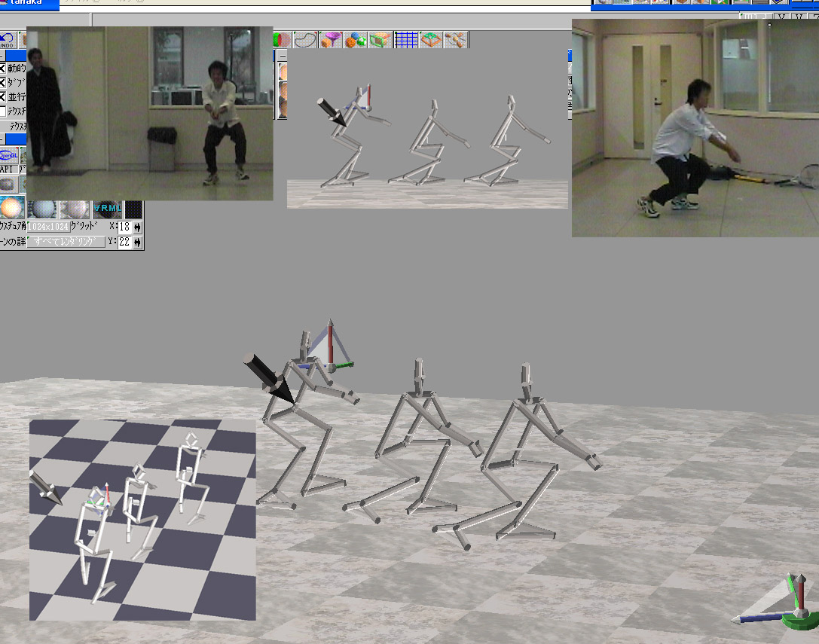Toggle the blue grid icon
The height and width of the screenshot is (644, 819).
(406, 40)
